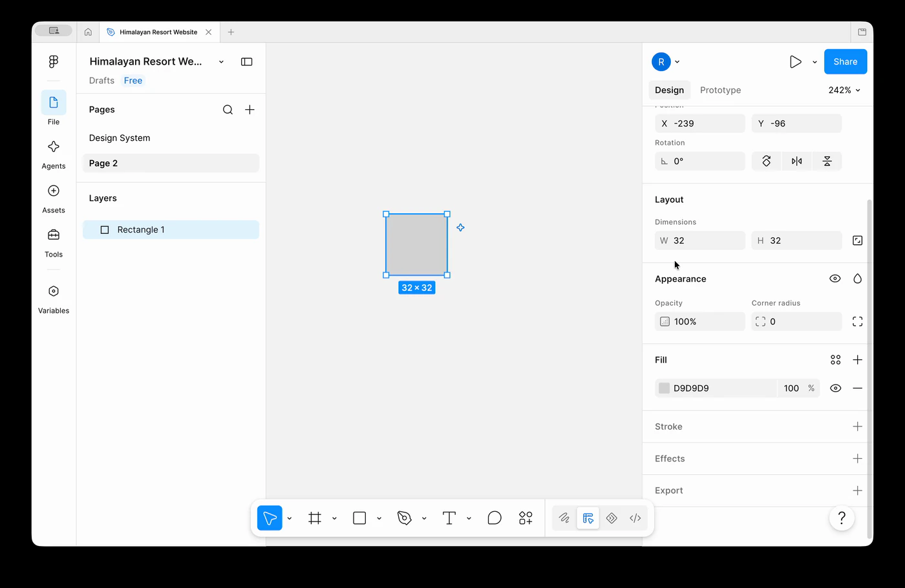
Task: Hide the D9D9D9 fill with eye
Action: point(835,388)
